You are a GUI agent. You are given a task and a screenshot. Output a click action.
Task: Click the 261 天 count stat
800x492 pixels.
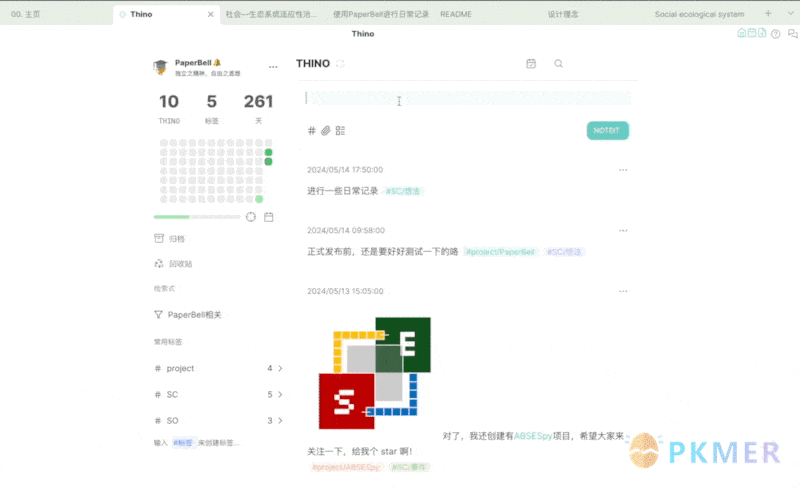pos(258,109)
